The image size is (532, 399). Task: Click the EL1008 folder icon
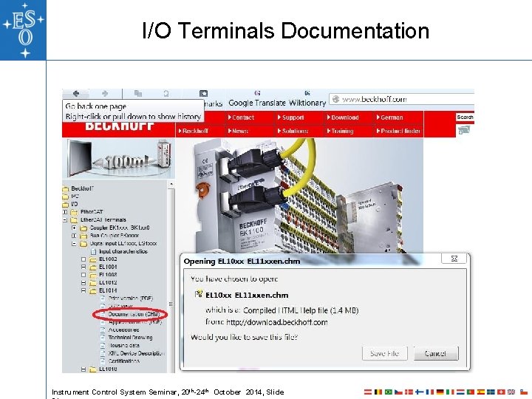pyautogui.click(x=93, y=275)
